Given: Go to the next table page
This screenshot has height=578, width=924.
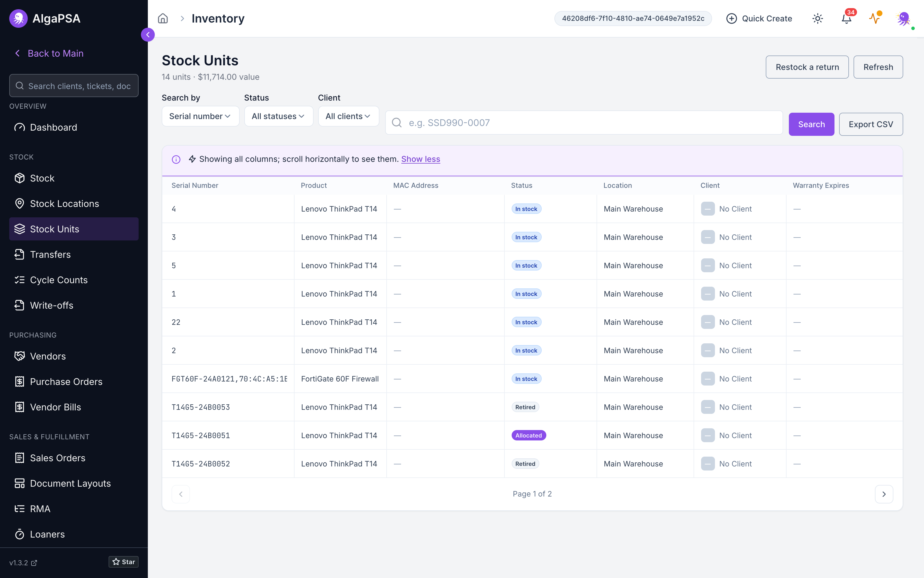Looking at the screenshot, I should pyautogui.click(x=884, y=494).
